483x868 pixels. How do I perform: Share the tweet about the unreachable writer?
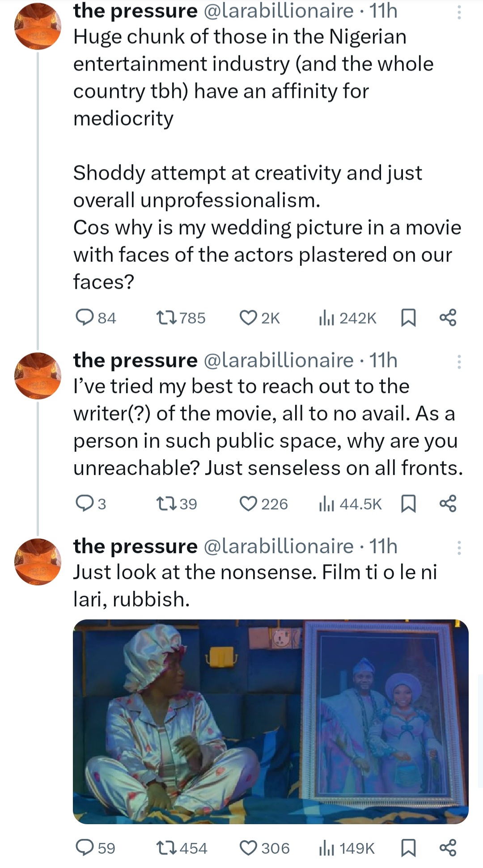click(x=448, y=503)
